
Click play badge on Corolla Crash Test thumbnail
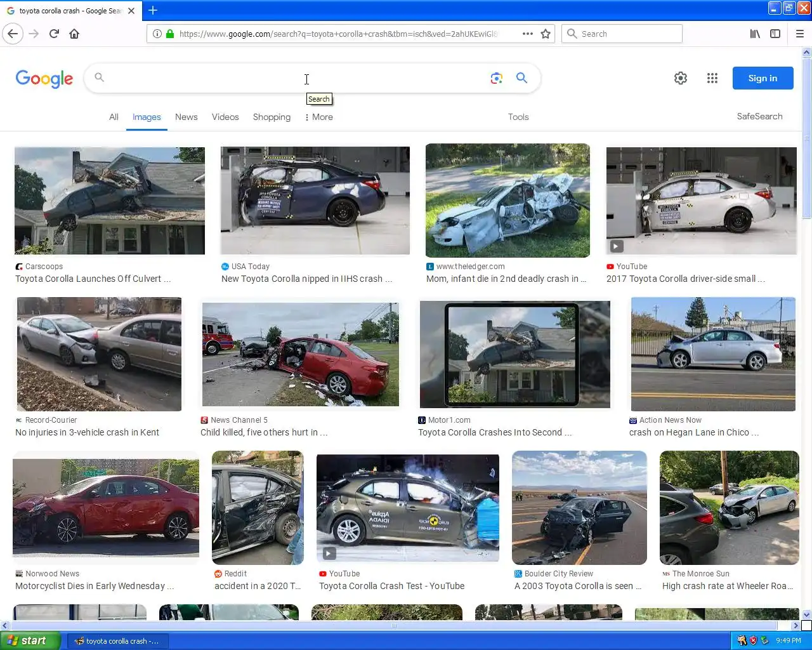(x=329, y=554)
